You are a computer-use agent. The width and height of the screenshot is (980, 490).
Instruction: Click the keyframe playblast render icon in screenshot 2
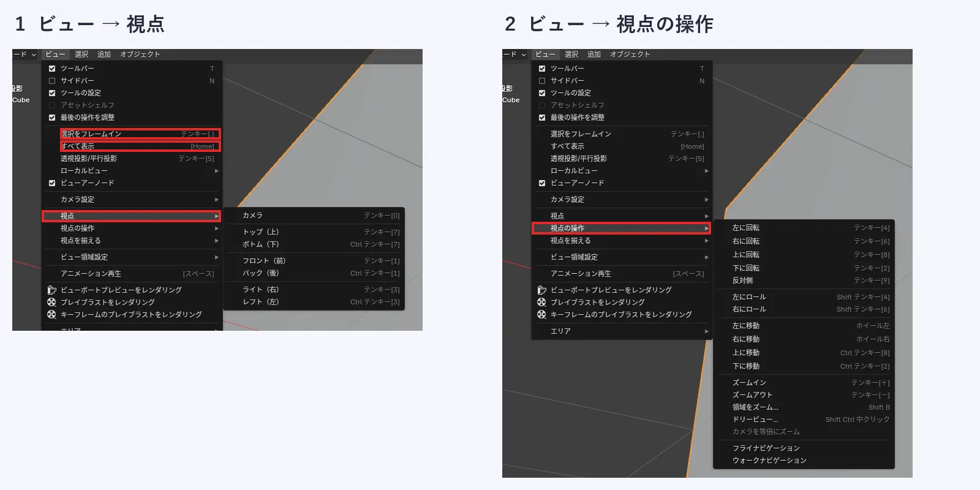pyautogui.click(x=542, y=314)
